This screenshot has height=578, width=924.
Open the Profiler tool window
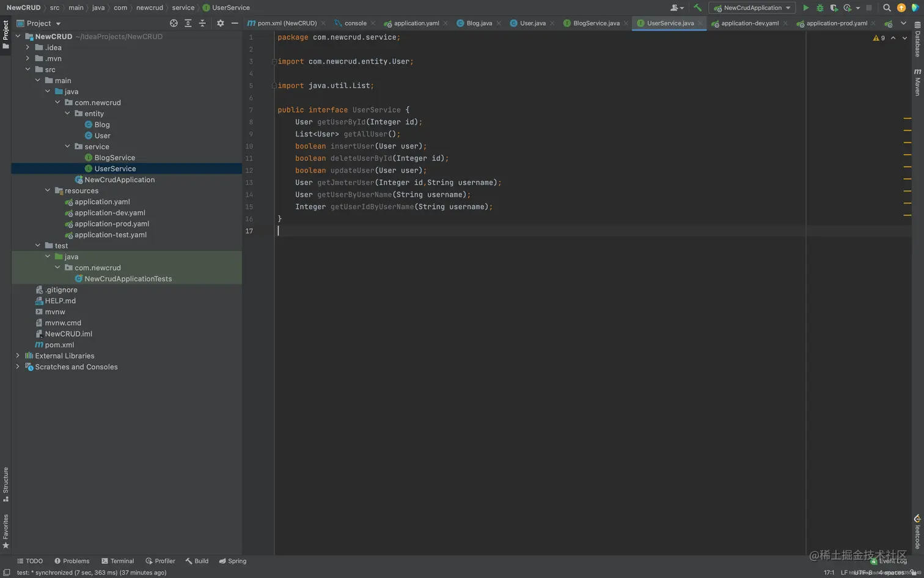(x=160, y=561)
